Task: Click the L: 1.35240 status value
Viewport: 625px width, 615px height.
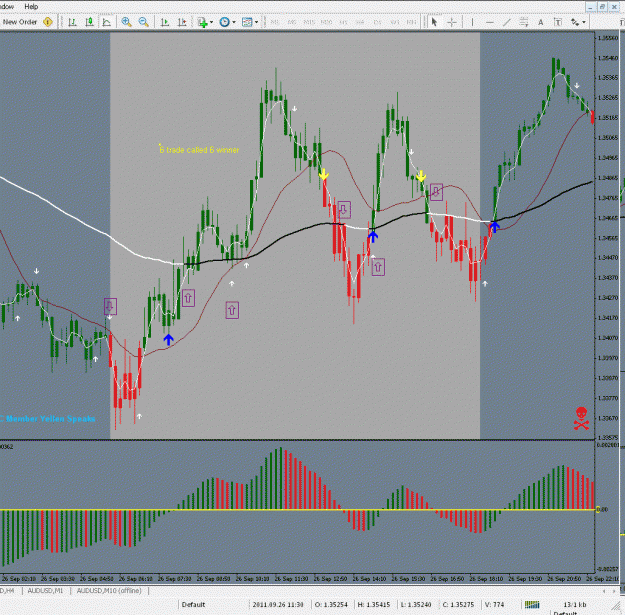Action: click(x=416, y=605)
